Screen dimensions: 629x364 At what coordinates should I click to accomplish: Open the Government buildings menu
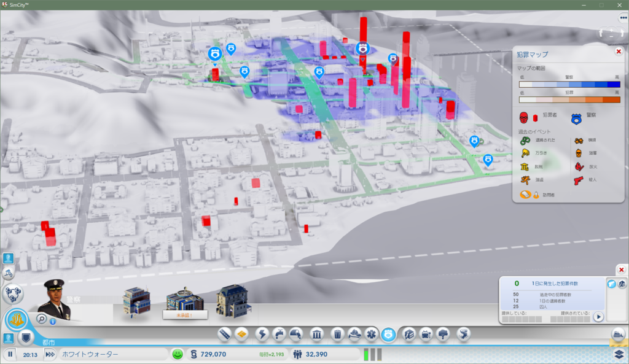coord(317,334)
